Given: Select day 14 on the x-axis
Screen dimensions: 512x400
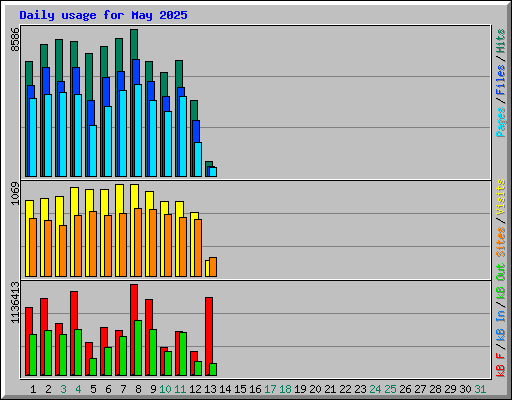Looking at the screenshot, I should (225, 389).
